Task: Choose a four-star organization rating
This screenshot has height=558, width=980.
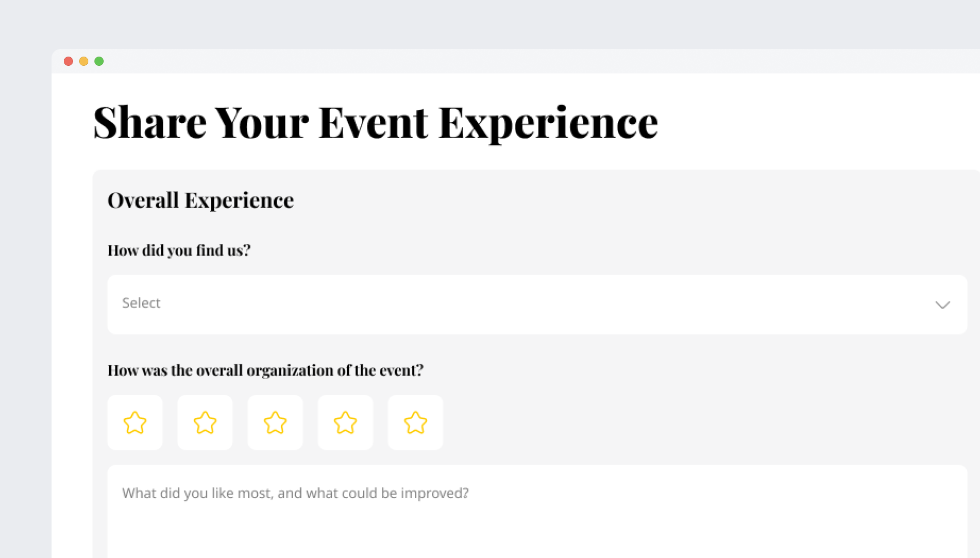Action: [346, 422]
